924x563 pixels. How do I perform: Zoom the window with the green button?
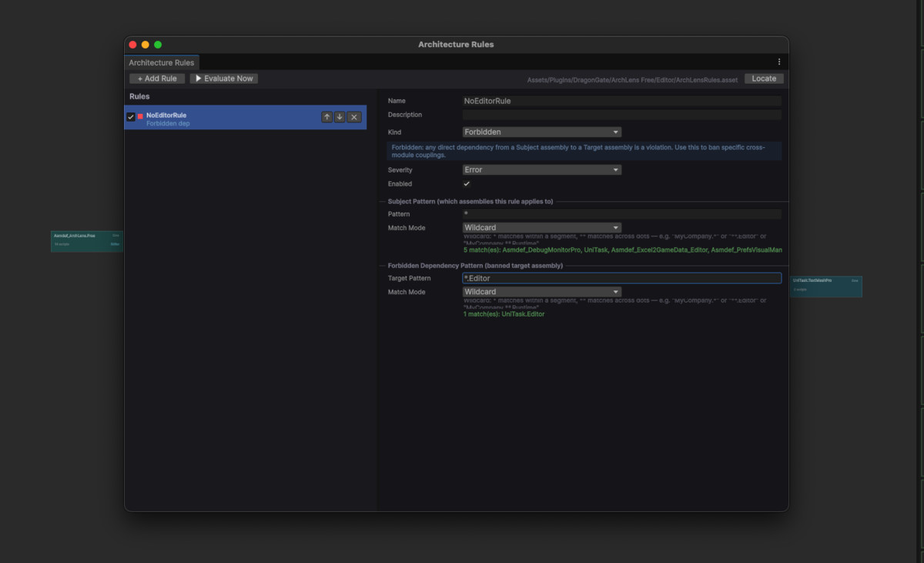tap(158, 45)
